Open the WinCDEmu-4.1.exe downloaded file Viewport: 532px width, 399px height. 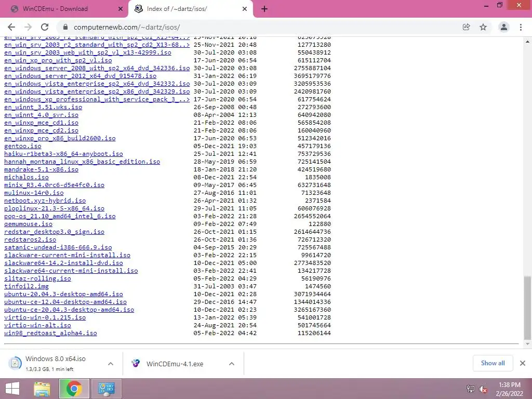pos(175,364)
